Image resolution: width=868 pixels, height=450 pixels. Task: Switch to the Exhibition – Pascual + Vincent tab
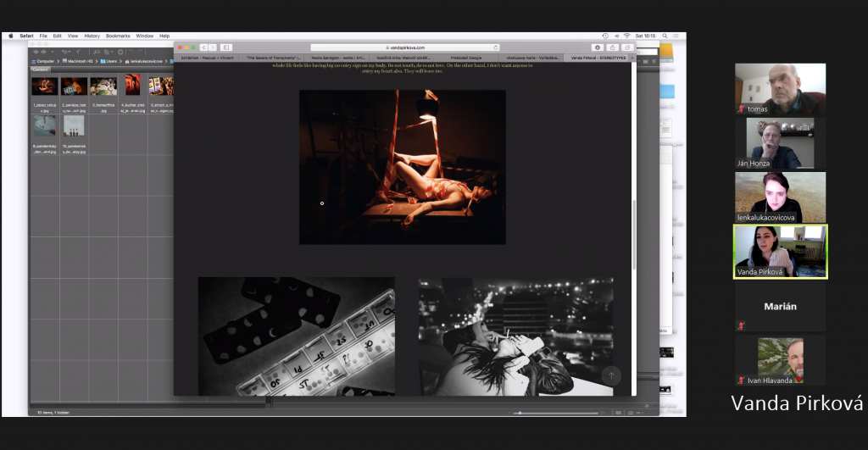[x=207, y=58]
